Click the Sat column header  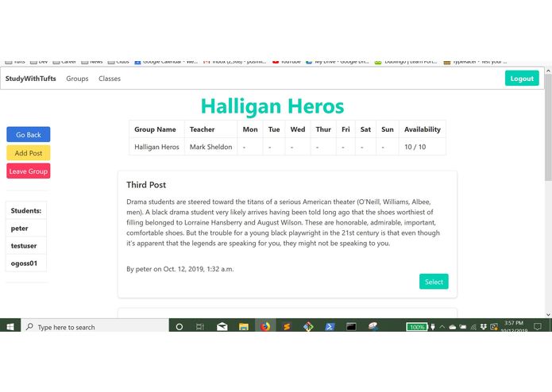(x=365, y=129)
